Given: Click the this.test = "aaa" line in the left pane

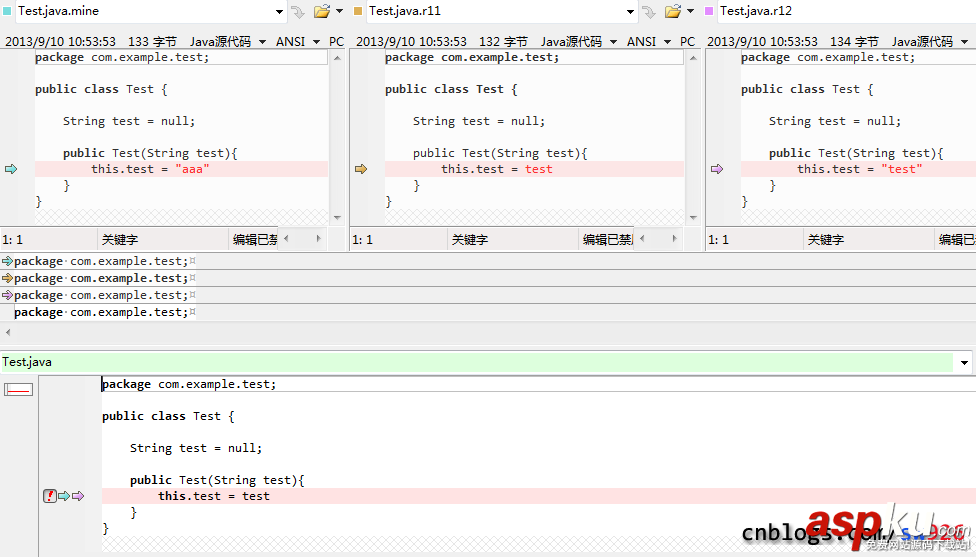Looking at the screenshot, I should pyautogui.click(x=181, y=169).
